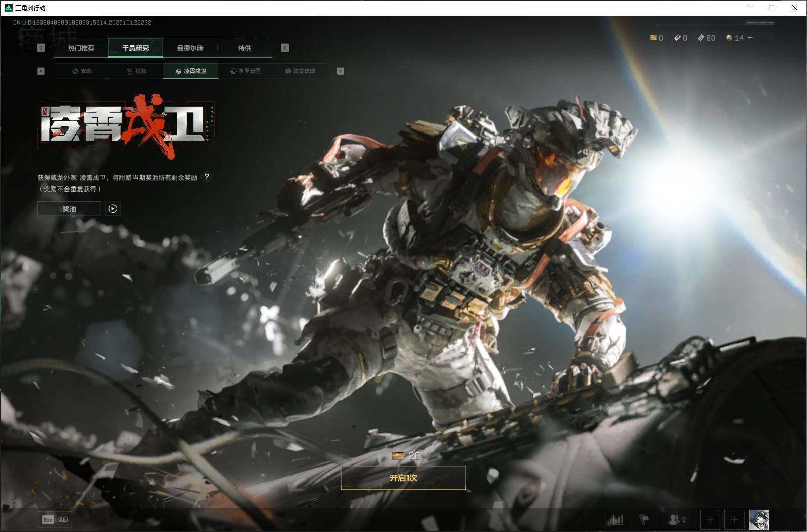Click the Esc 返回 back button
The image size is (807, 532).
coord(54,519)
